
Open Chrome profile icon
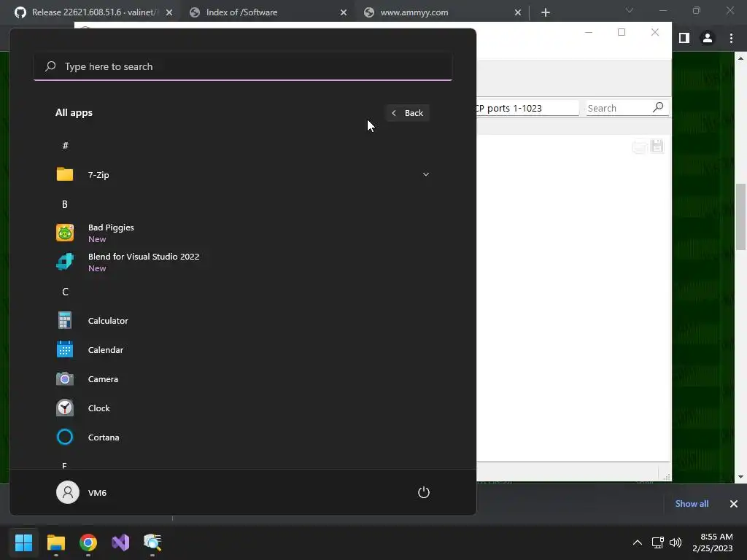(708, 38)
